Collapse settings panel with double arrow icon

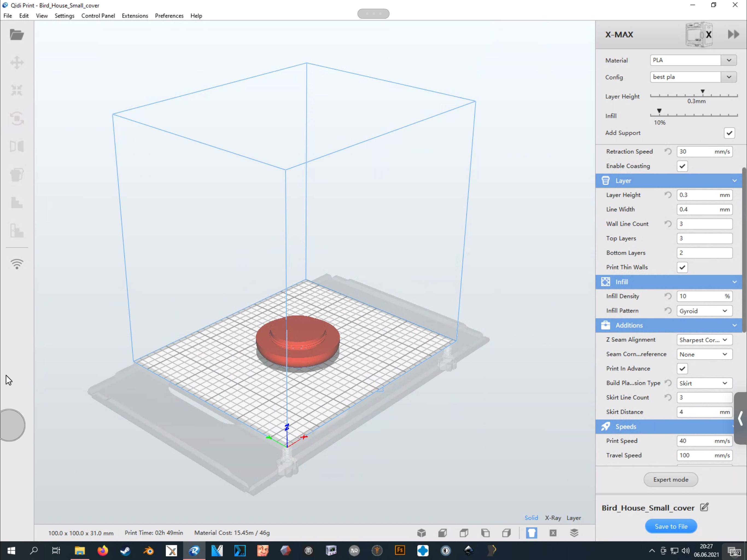[734, 34]
